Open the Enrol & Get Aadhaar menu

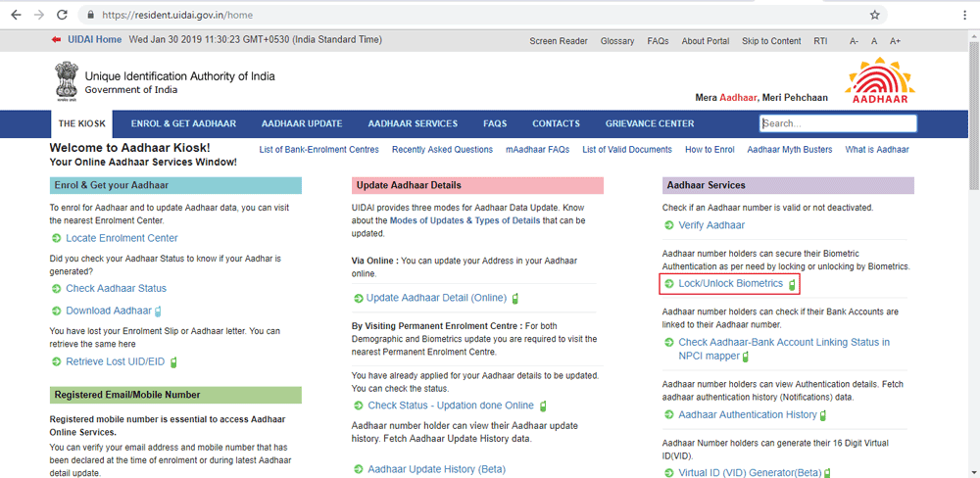[183, 124]
